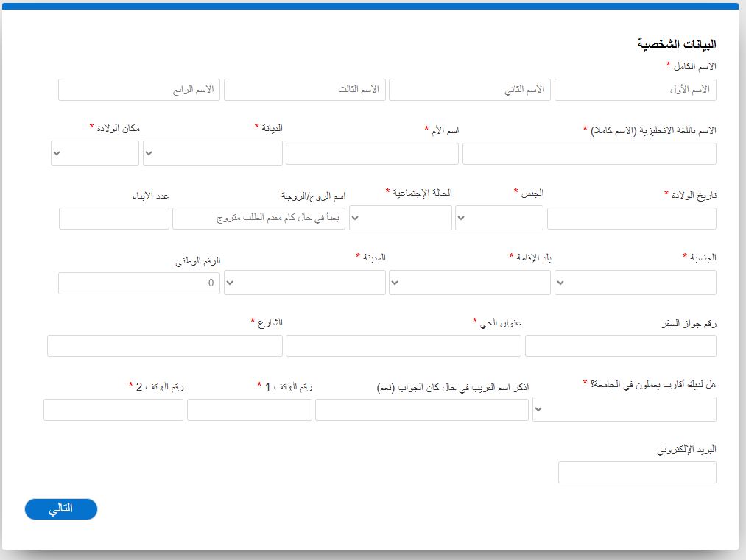
Task: Click the full name in English field
Action: click(589, 154)
